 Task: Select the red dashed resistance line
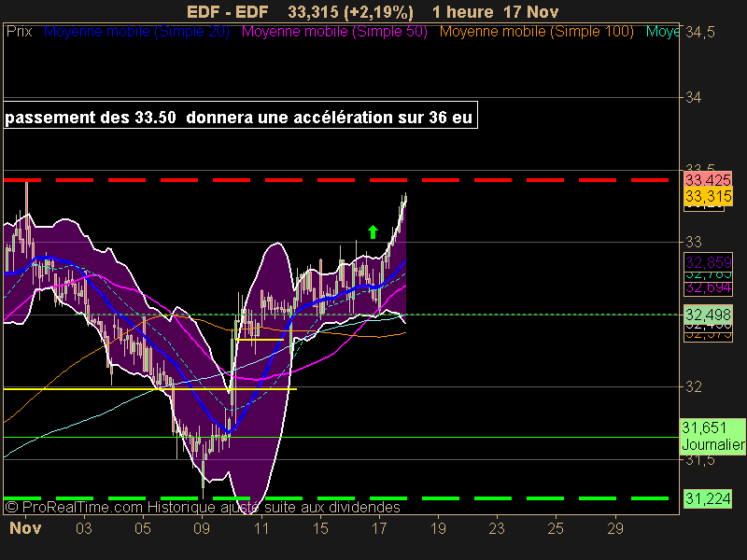click(336, 180)
